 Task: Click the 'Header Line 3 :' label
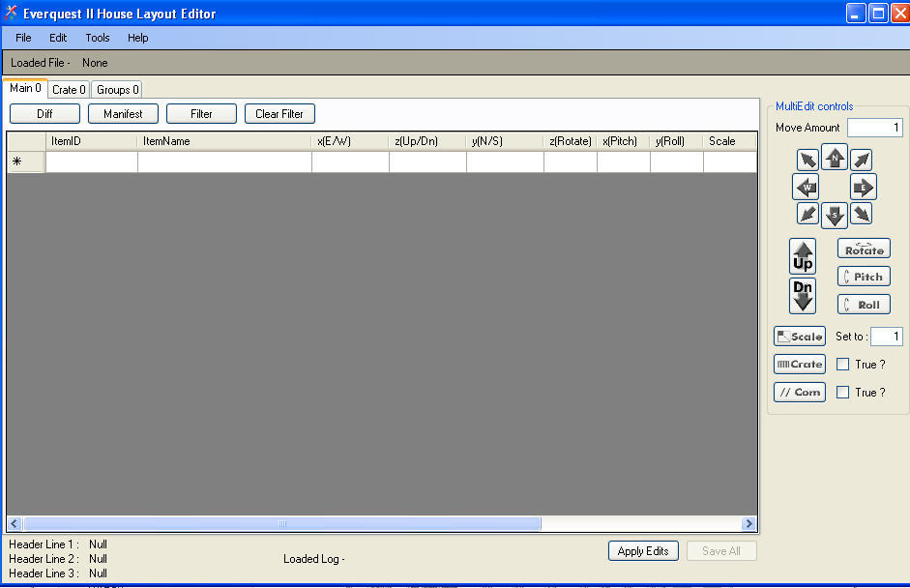coord(44,573)
